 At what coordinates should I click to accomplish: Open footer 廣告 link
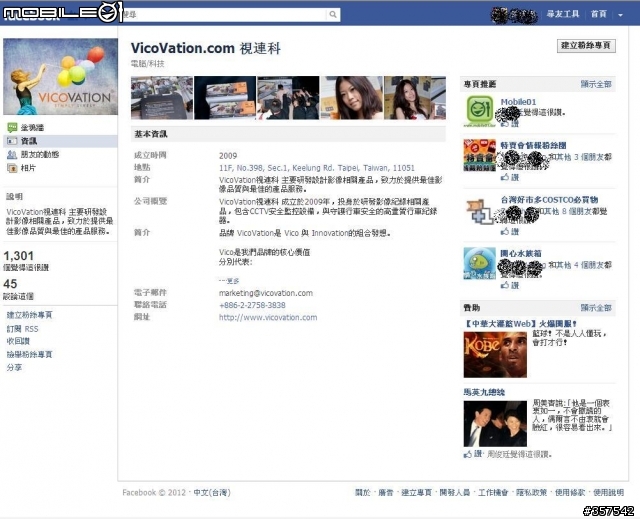click(x=386, y=493)
